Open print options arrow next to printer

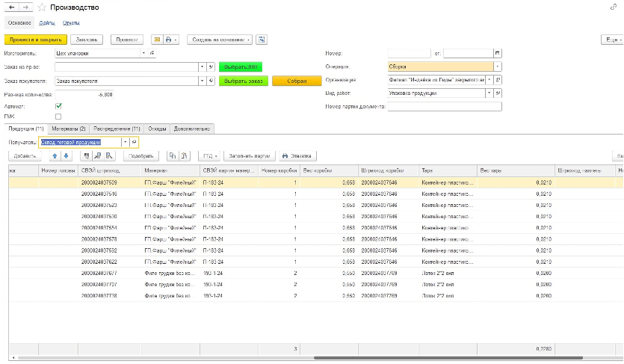pyautogui.click(x=176, y=40)
